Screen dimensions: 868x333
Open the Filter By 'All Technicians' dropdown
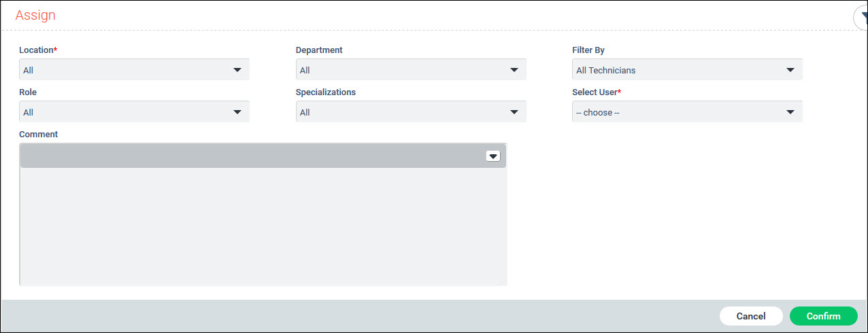click(x=687, y=70)
